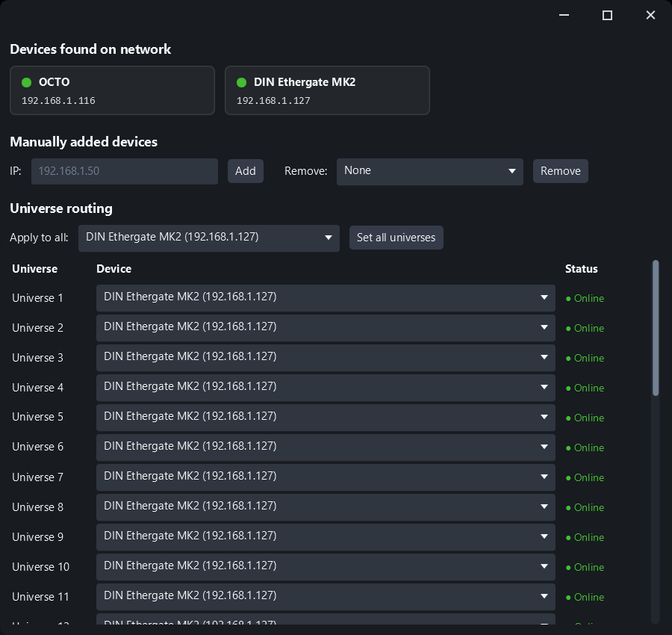Click the Universe 4 row label

[x=38, y=388]
